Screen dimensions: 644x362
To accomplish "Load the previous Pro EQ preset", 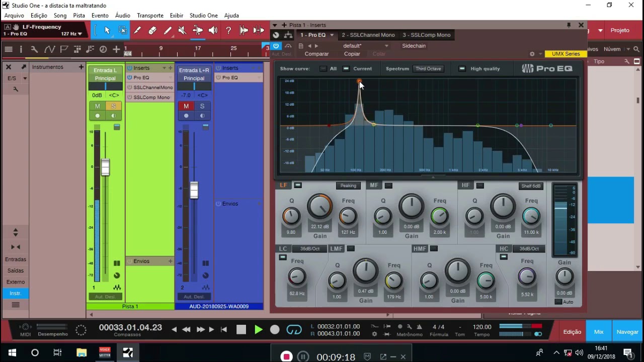I will [309, 46].
